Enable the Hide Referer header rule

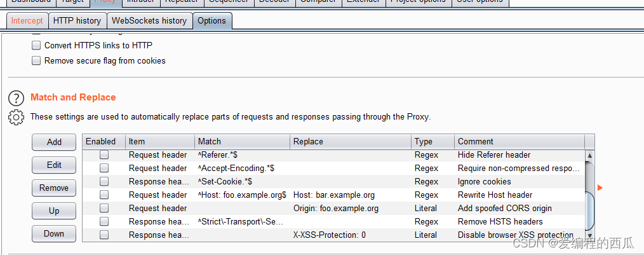(x=104, y=155)
